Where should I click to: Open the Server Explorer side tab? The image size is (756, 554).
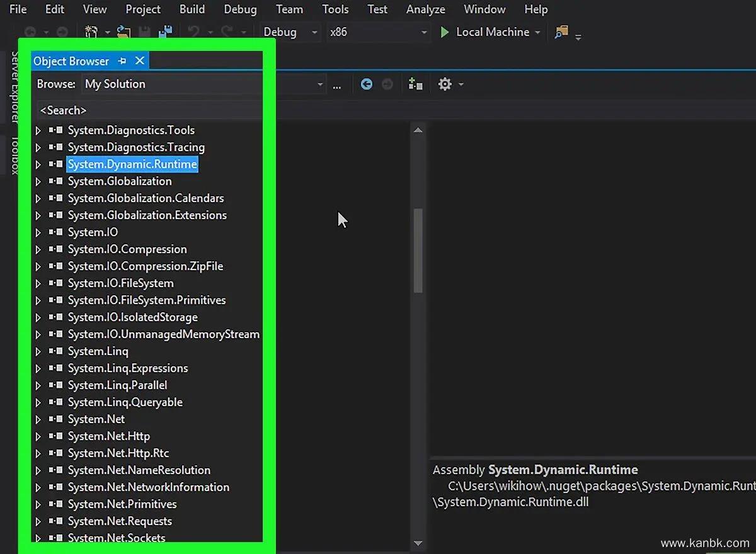click(14, 88)
